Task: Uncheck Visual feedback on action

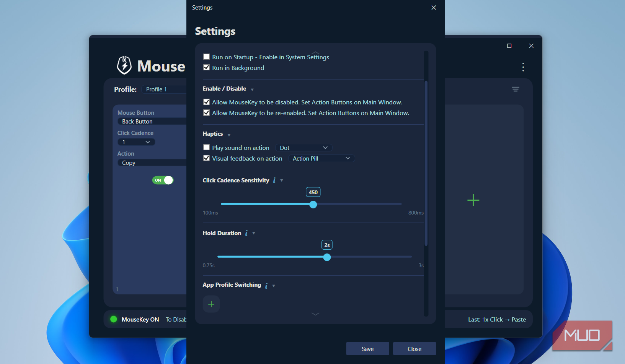Action: (206, 158)
